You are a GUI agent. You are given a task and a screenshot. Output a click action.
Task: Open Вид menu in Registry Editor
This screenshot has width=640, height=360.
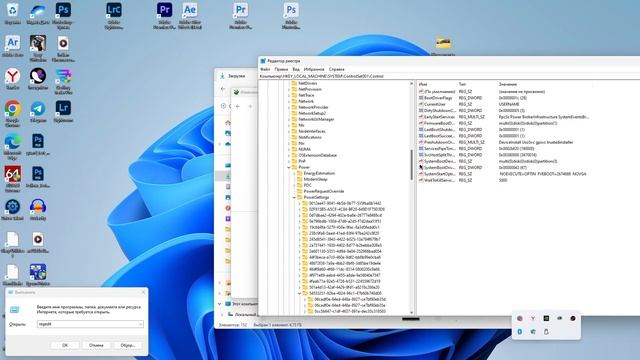[x=296, y=69]
